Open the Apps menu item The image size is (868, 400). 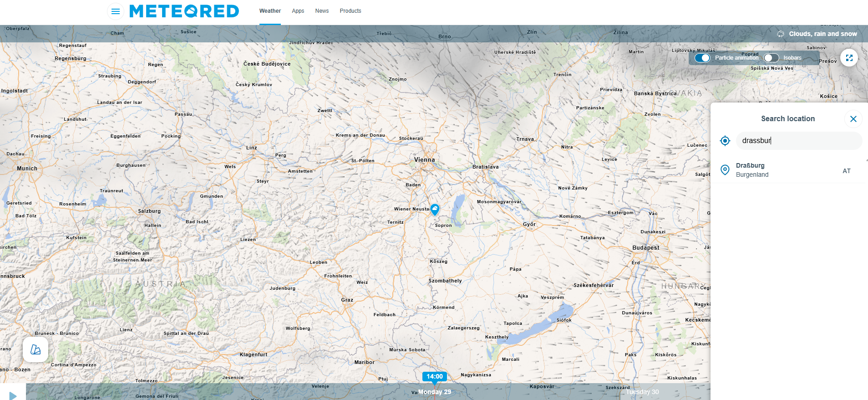click(298, 11)
